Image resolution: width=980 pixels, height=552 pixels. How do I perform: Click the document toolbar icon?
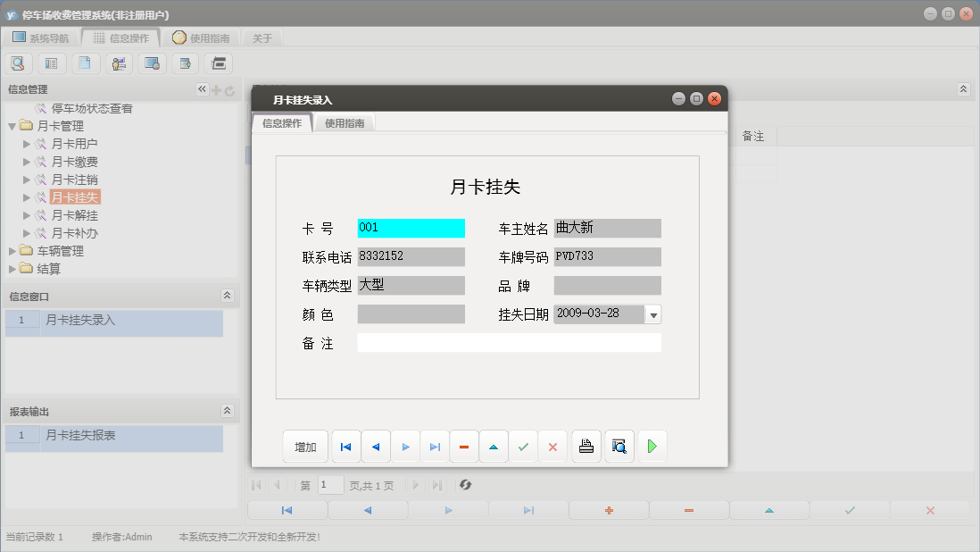click(85, 63)
